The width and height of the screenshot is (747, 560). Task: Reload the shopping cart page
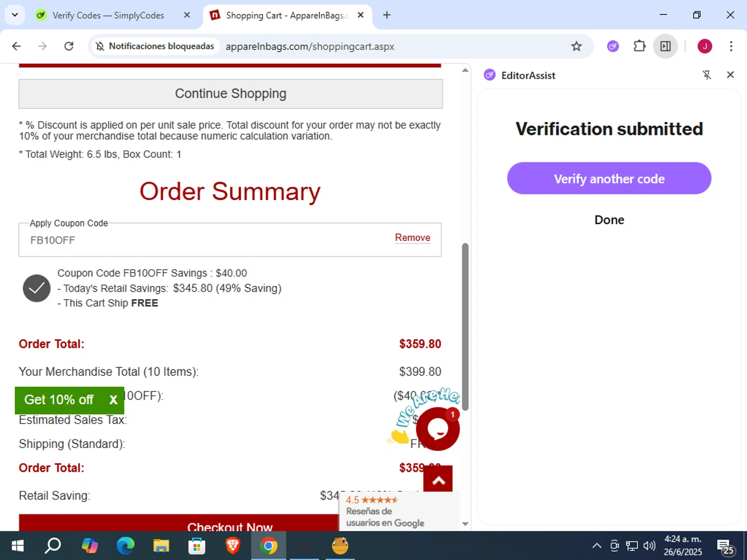(69, 46)
